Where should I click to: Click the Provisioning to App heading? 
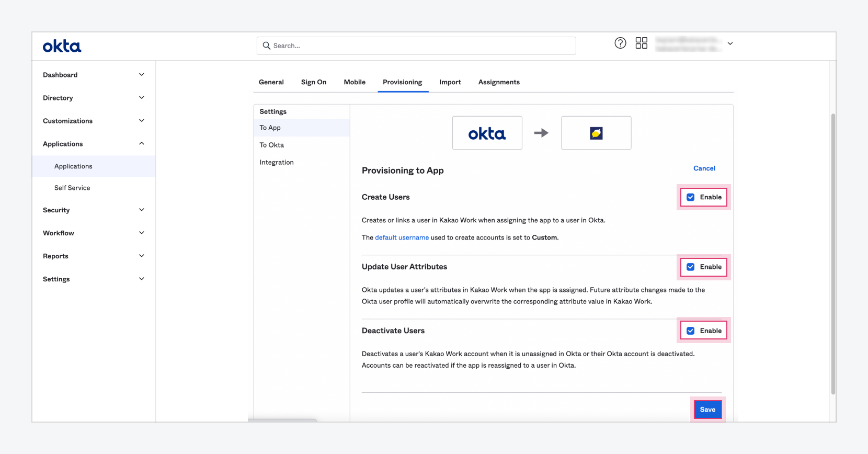click(x=403, y=171)
